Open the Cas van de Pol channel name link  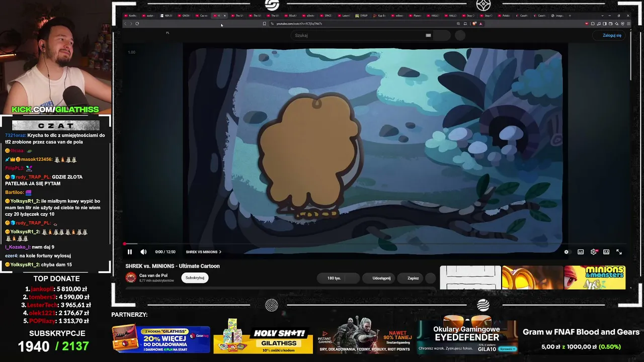coord(153,276)
